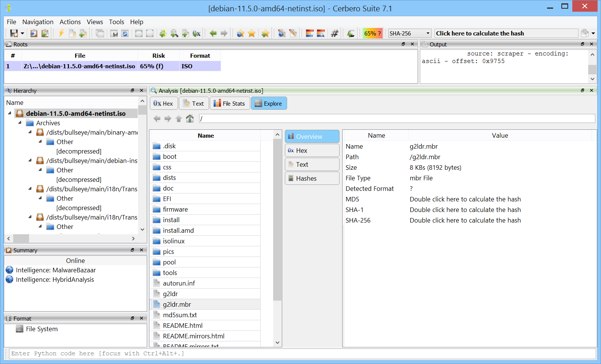Screen dimensions: 601x364
Task: Click the green back arrow in main toolbar
Action: pyautogui.click(x=213, y=33)
